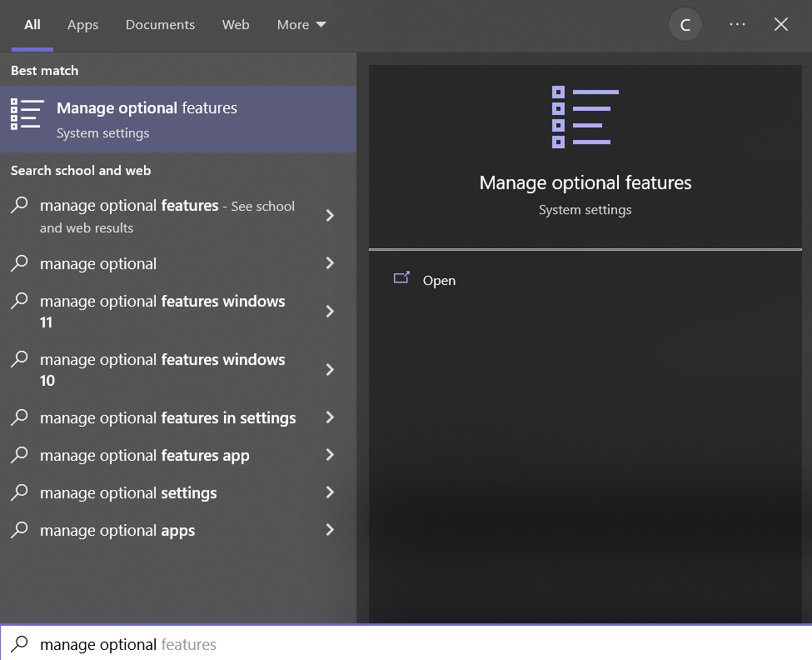
Task: Click magnifier icon beside 'features app' suggestion
Action: pos(20,454)
